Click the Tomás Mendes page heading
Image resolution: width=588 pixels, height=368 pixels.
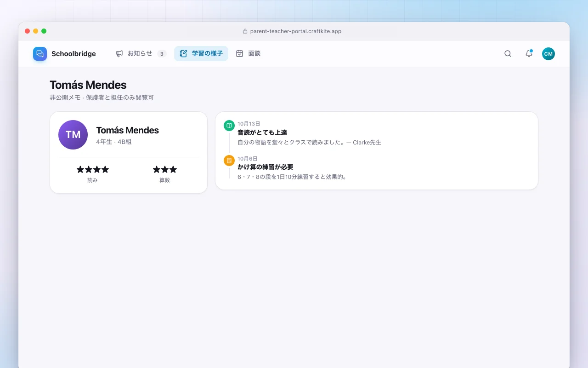point(88,85)
